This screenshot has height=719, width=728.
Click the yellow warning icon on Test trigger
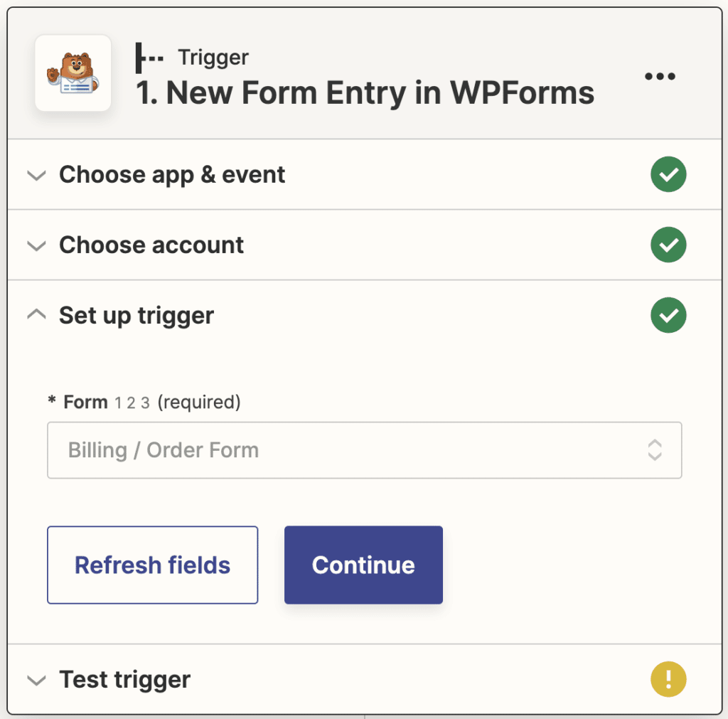point(668,679)
